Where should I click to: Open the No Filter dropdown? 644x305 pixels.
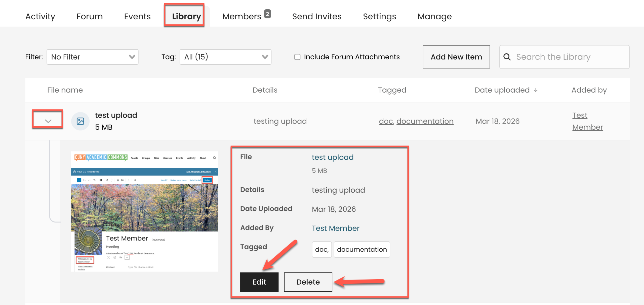click(93, 57)
